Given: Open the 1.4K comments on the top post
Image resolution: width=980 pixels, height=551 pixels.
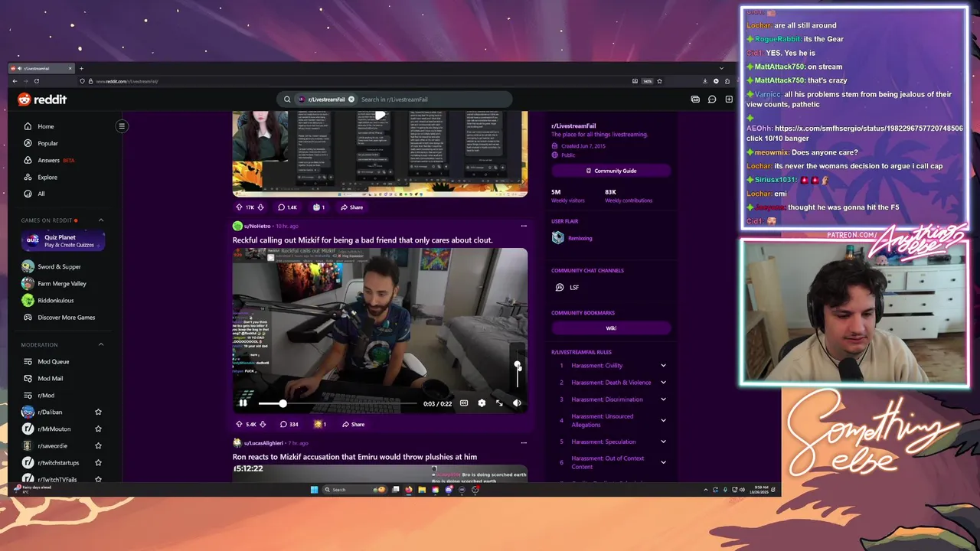Looking at the screenshot, I should pos(287,207).
